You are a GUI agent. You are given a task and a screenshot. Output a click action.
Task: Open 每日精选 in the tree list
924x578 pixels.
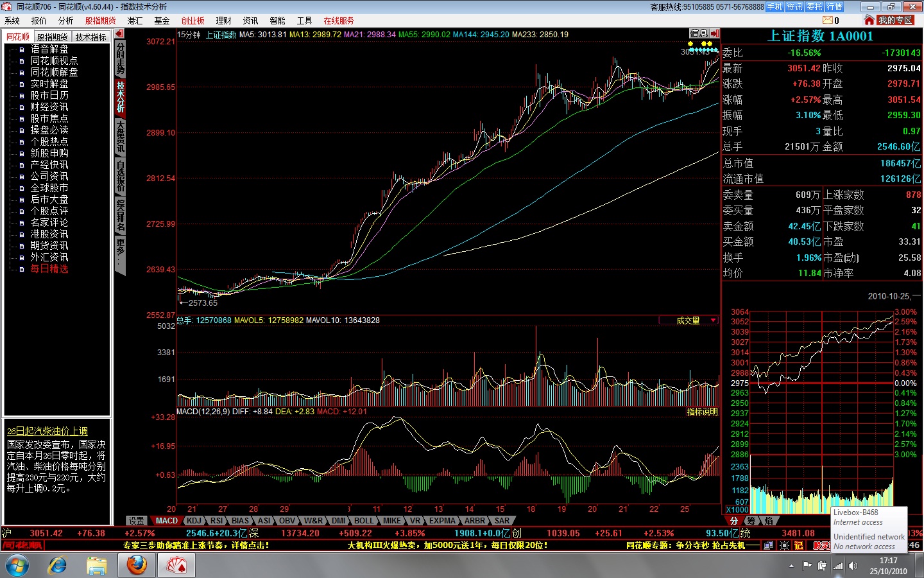point(49,268)
